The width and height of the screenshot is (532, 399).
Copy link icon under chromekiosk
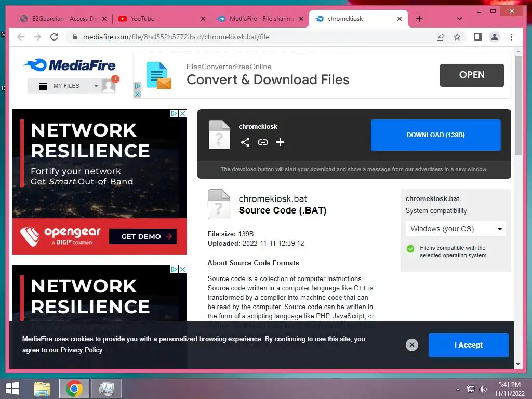tap(262, 142)
